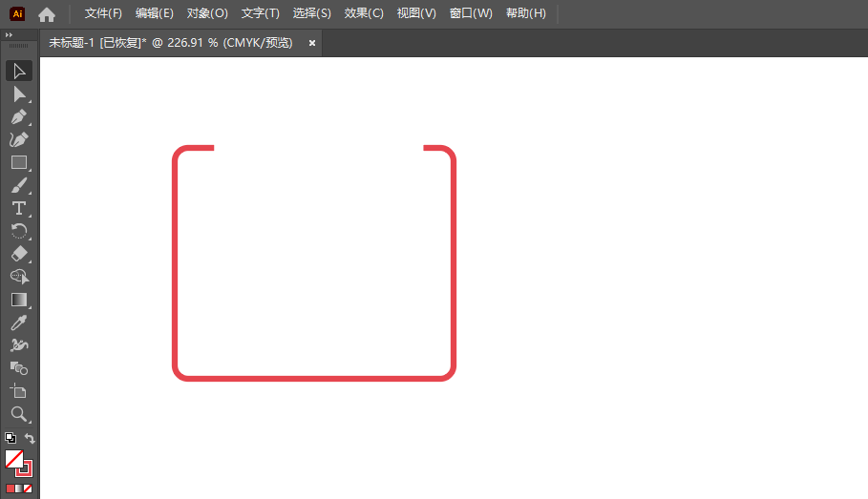Click the Default Fill and Stroke icon

click(x=11, y=438)
